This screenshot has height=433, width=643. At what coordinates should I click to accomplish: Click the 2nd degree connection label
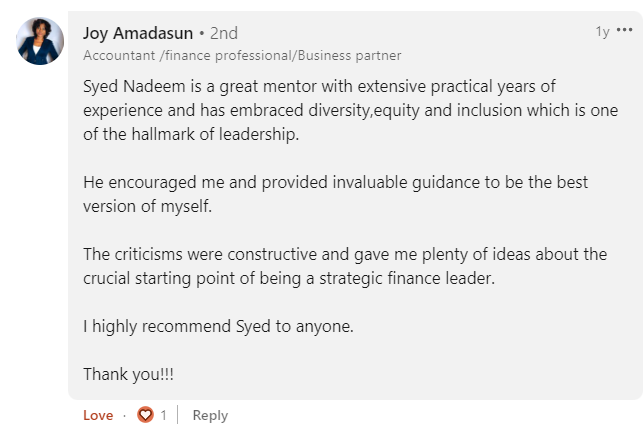[224, 33]
